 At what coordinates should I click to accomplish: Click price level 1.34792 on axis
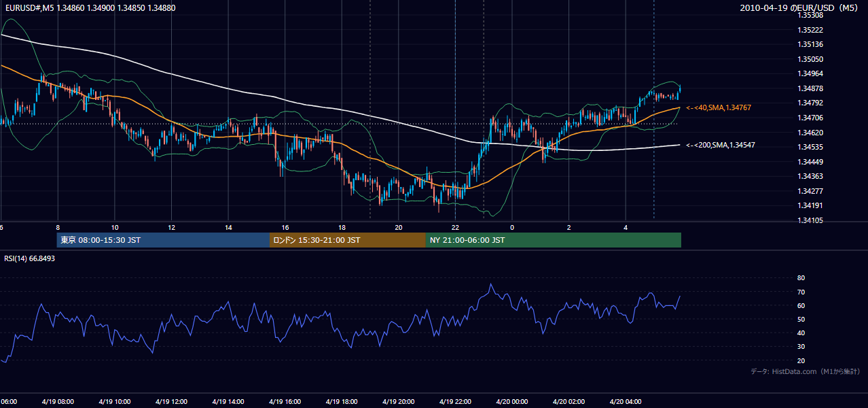pos(810,103)
